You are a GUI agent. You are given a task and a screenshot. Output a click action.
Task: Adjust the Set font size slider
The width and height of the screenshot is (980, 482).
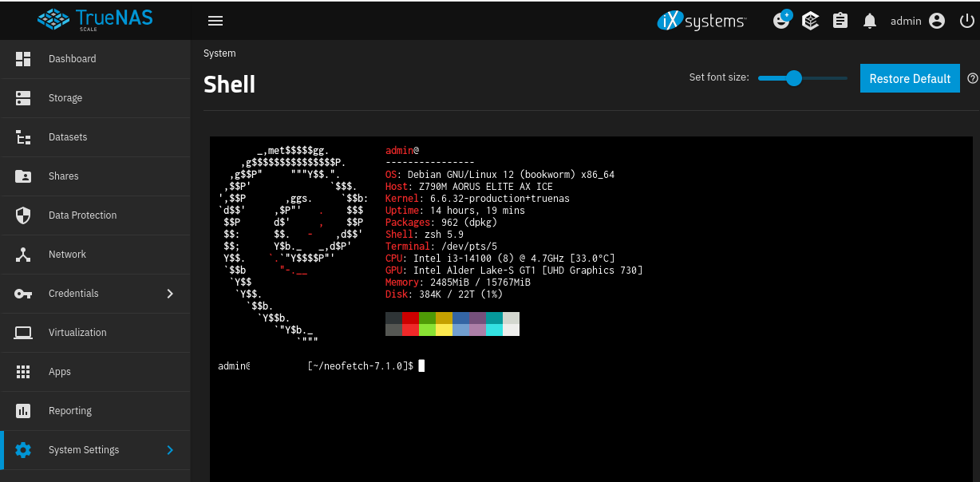pyautogui.click(x=803, y=77)
